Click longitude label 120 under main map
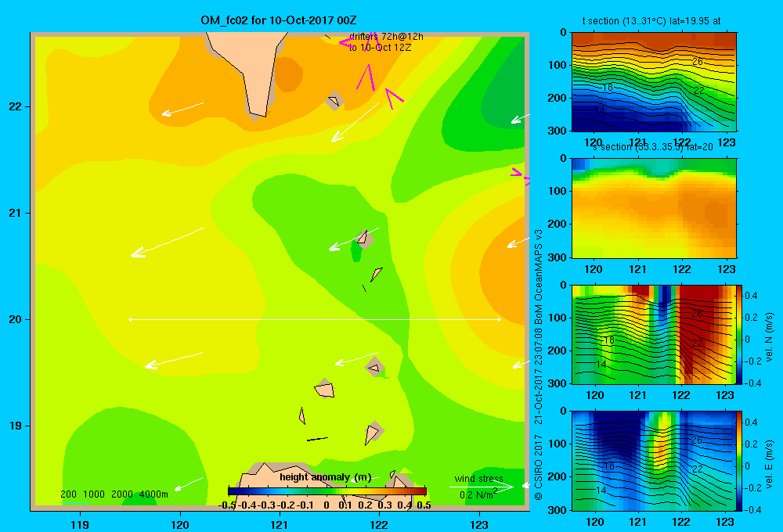Viewport: 783px width, 532px height. [180, 524]
